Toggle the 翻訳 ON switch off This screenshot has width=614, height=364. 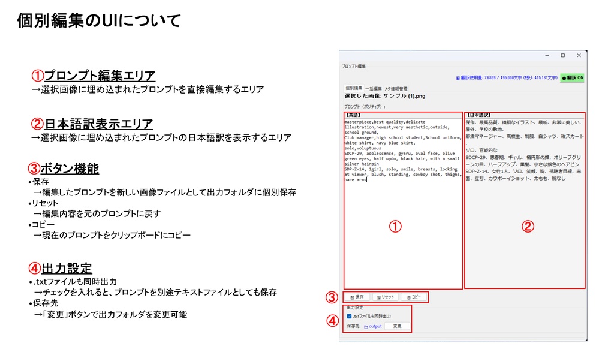click(573, 77)
